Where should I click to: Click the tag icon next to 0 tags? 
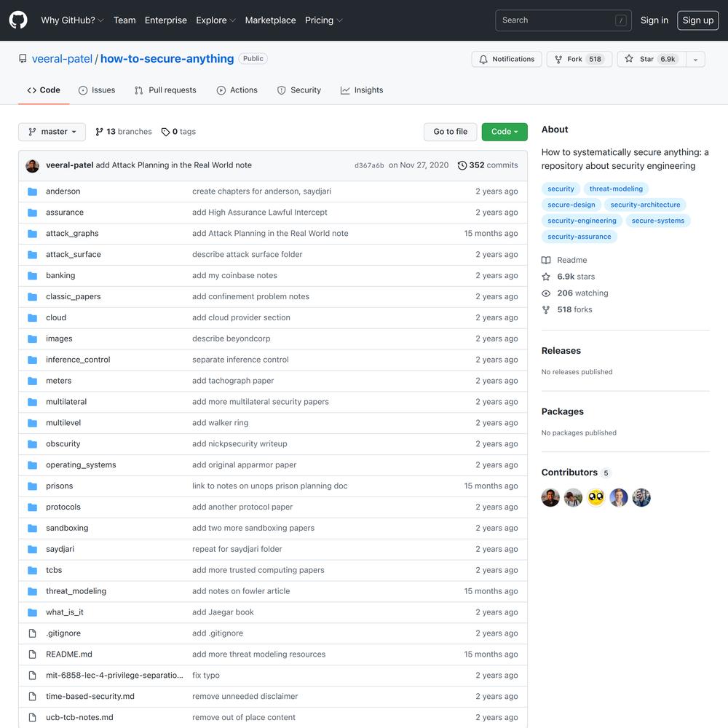(165, 132)
